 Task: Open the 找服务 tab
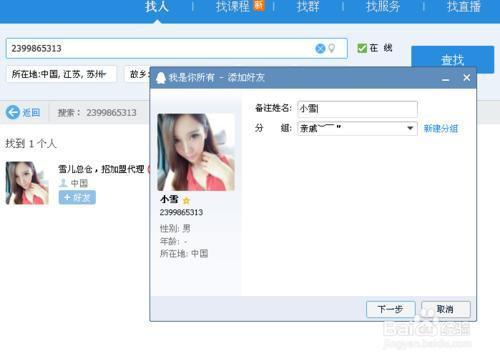coord(383,7)
